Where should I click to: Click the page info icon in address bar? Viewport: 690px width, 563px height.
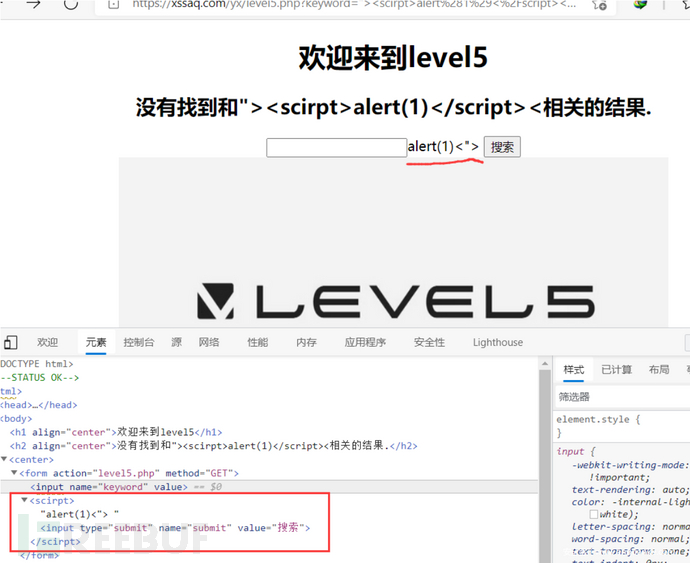click(x=113, y=4)
